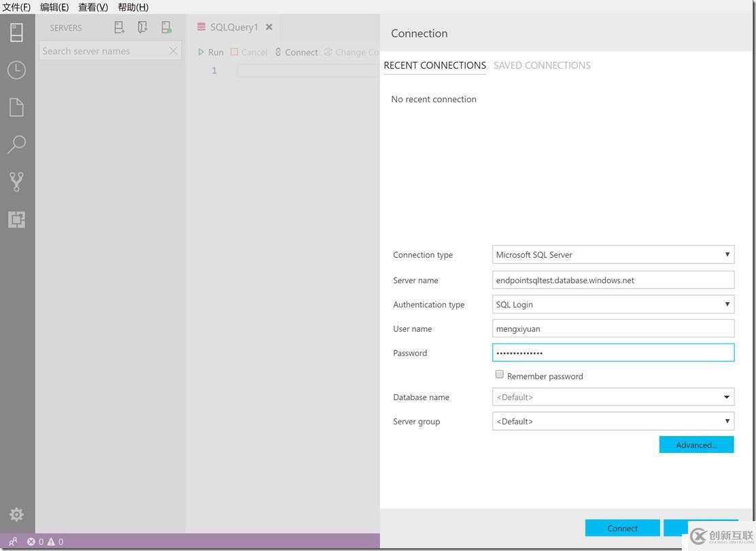Expand the Database name dropdown
The image size is (756, 551).
pos(727,397)
